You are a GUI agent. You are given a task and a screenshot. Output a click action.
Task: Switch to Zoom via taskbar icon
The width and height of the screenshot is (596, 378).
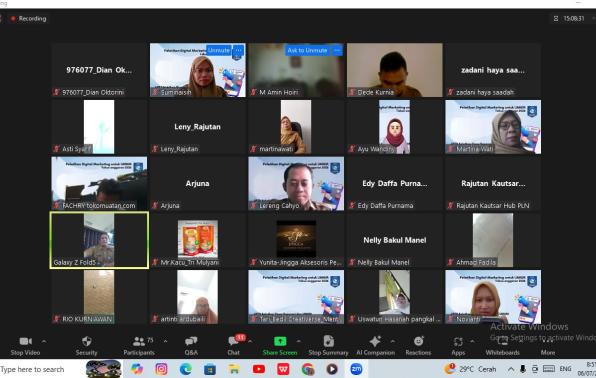pos(356,369)
